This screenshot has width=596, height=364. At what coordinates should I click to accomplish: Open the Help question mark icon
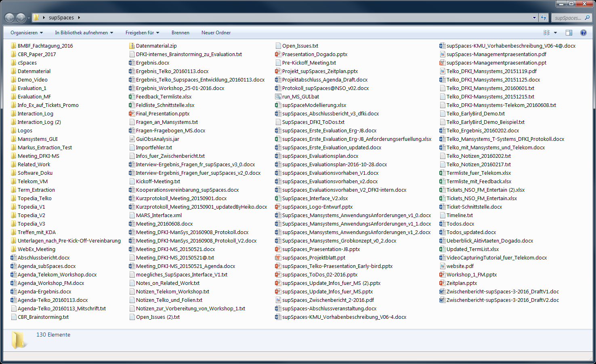583,33
